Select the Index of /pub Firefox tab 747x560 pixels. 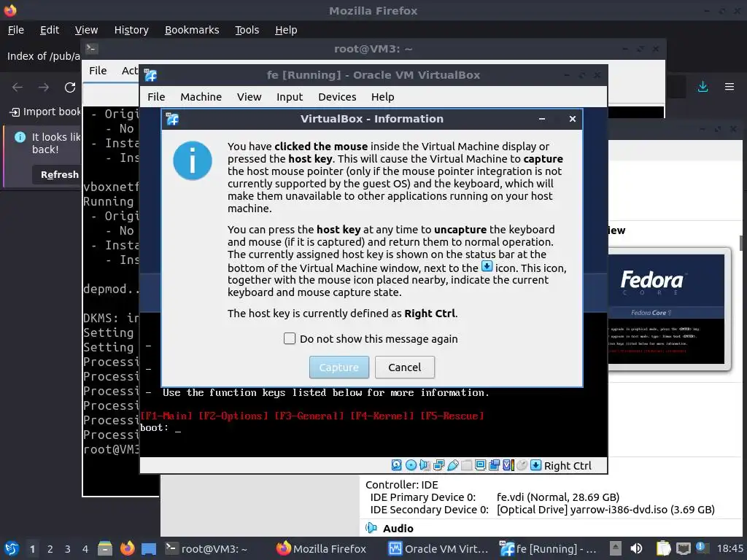coord(42,56)
